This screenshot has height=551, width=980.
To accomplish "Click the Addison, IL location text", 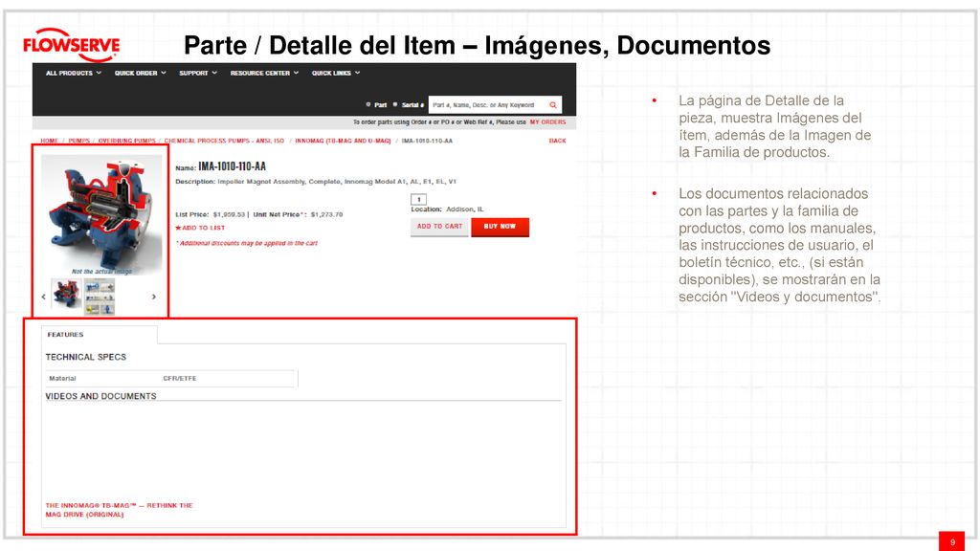I will point(464,209).
